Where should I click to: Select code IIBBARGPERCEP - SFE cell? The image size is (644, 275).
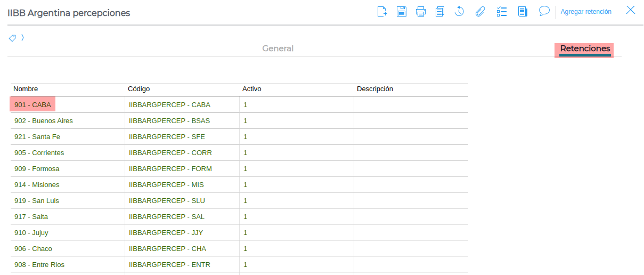[x=167, y=137]
